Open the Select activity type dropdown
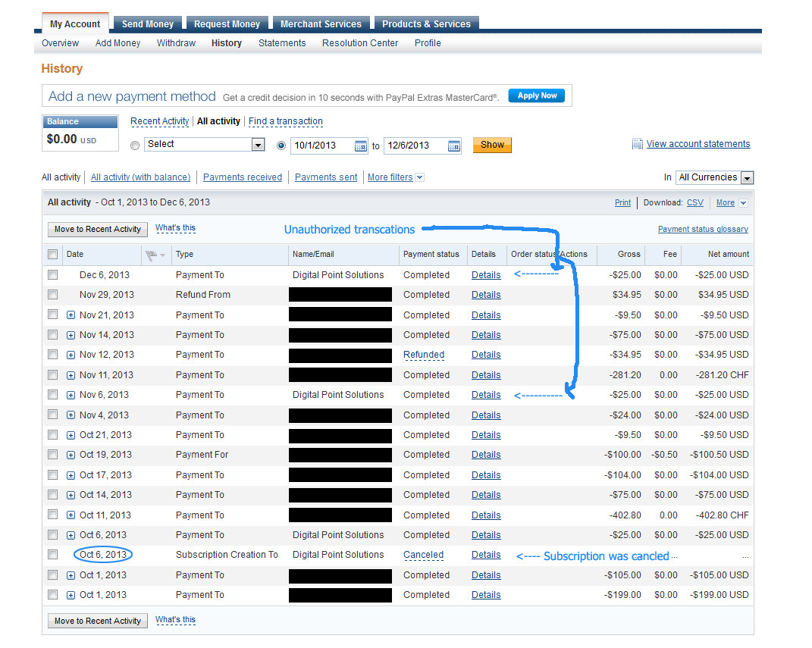 click(205, 145)
